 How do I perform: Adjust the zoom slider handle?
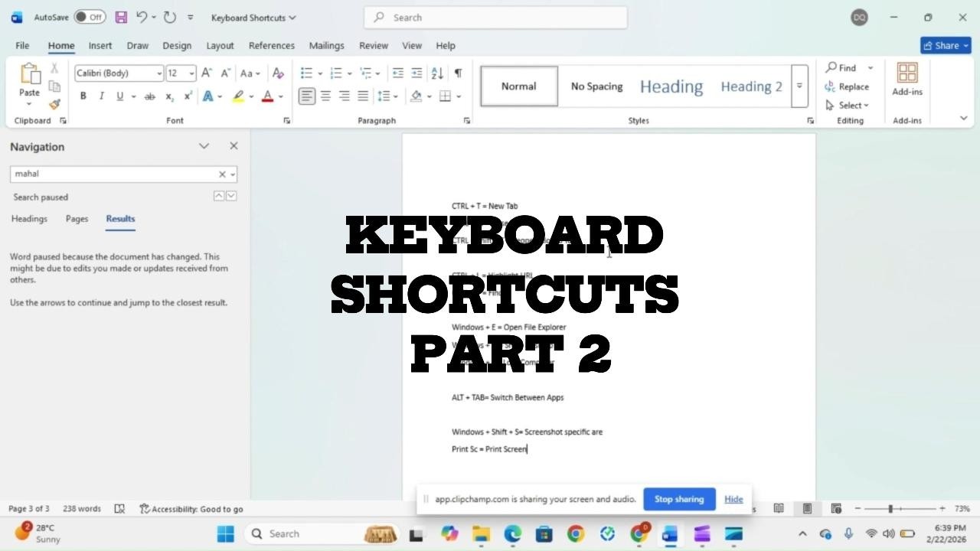[890, 508]
